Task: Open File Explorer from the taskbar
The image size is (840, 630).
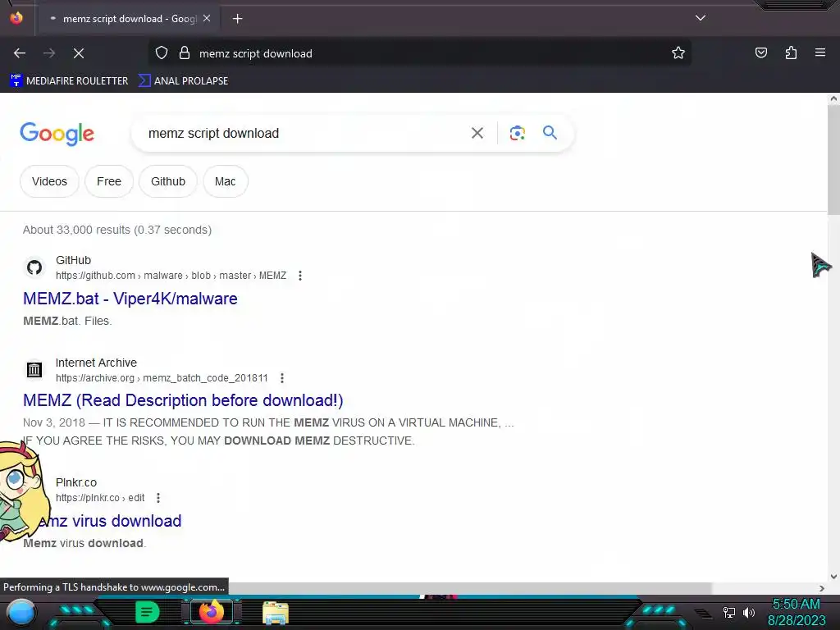Action: [x=276, y=613]
